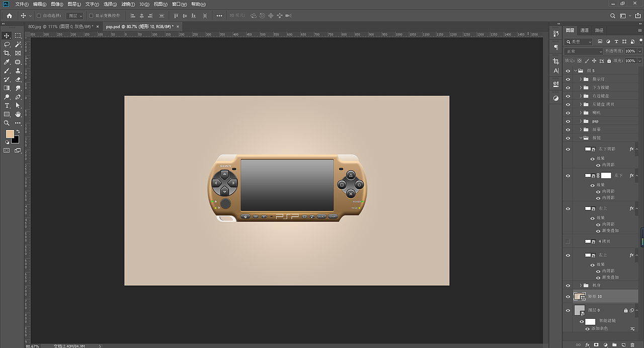Toggle the layer filter on/off switch
Image resolution: width=644 pixels, height=348 pixels.
coord(640,42)
